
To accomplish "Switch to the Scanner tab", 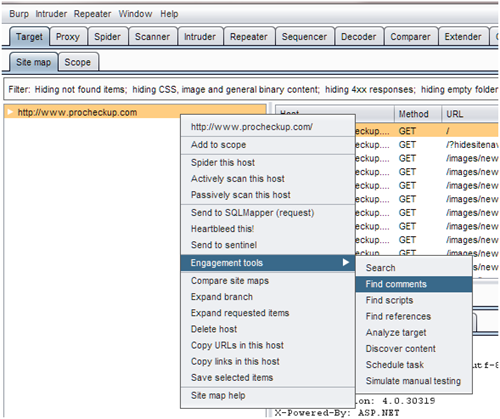I will (152, 37).
